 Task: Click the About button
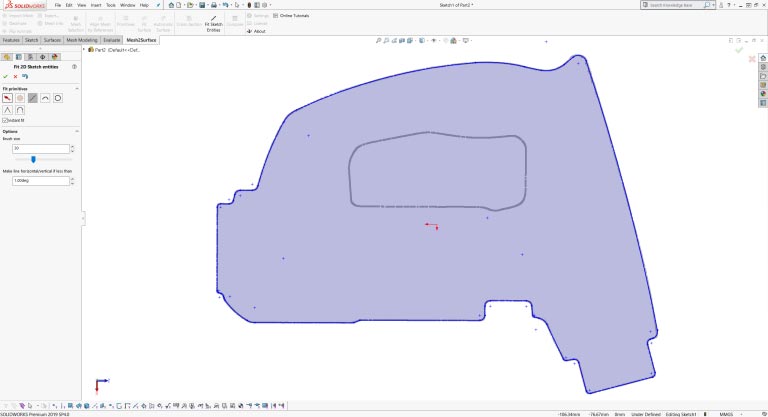pos(259,31)
